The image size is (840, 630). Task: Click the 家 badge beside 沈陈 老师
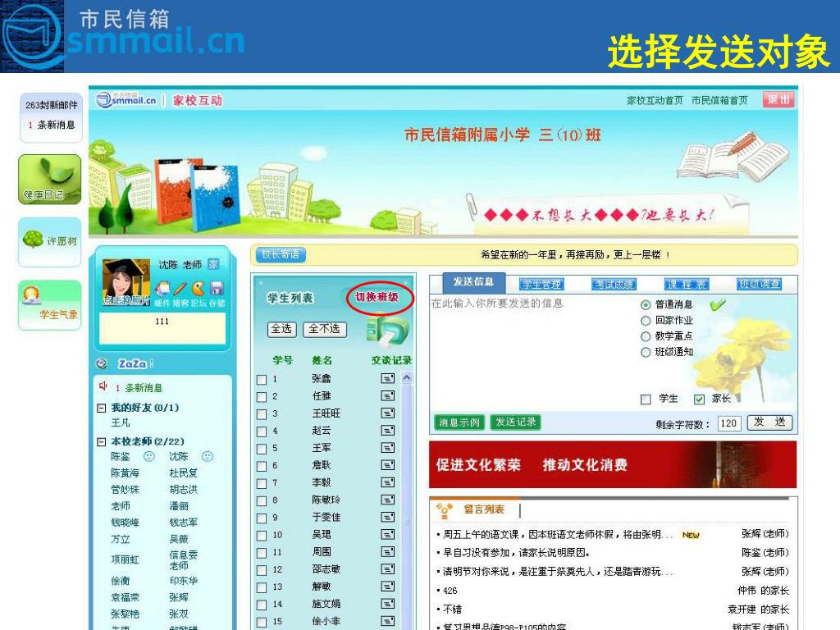tap(213, 264)
